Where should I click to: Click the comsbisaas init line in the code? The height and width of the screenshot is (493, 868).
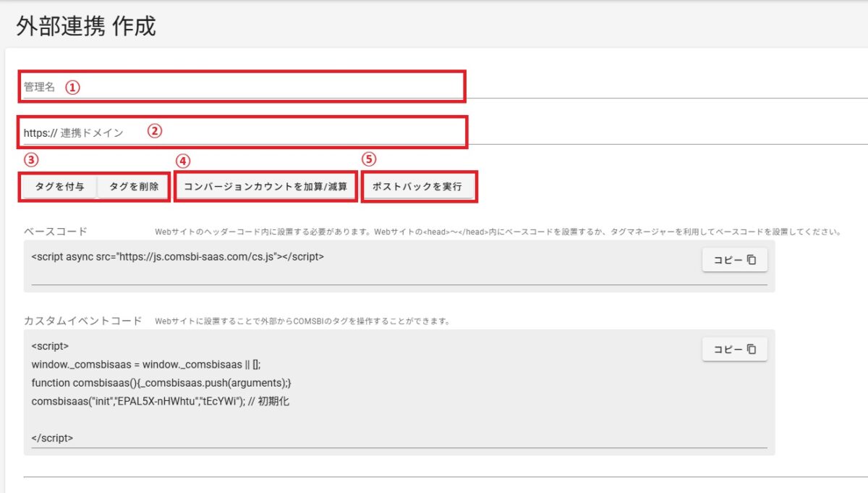[160, 401]
